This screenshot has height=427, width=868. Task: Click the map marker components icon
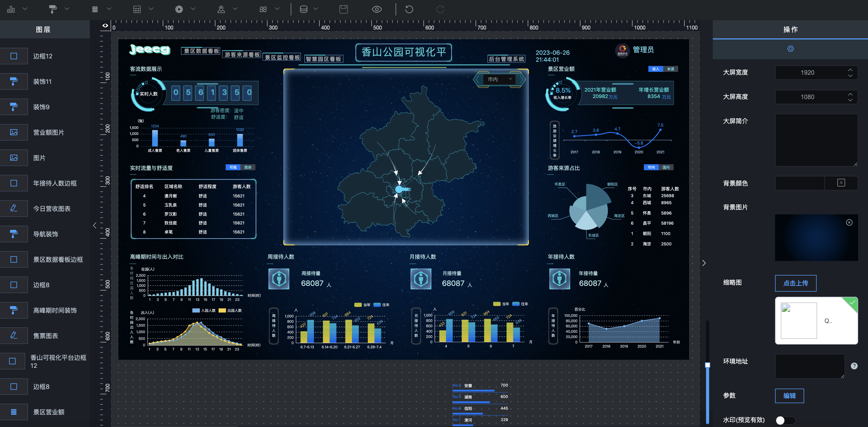coord(221,9)
